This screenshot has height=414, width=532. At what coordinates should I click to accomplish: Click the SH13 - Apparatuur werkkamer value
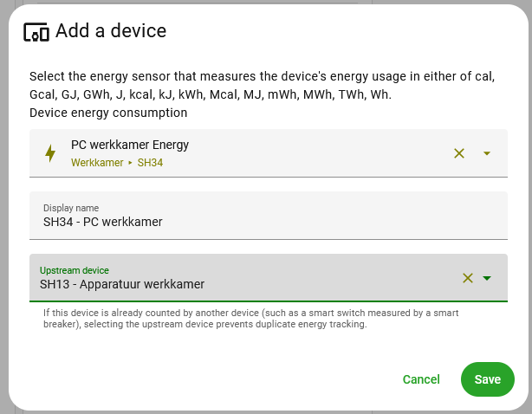122,284
